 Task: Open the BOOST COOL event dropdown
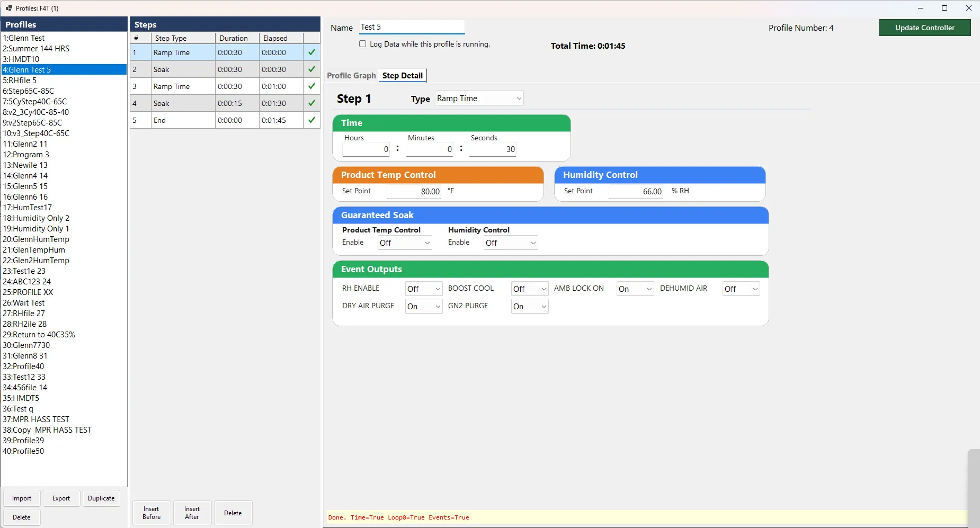530,289
